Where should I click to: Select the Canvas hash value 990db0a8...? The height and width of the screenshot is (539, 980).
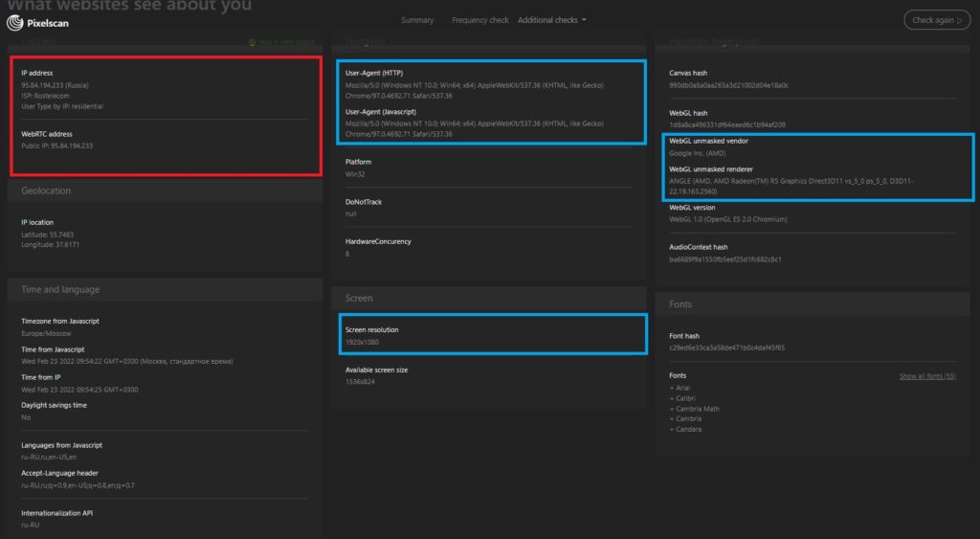click(728, 85)
